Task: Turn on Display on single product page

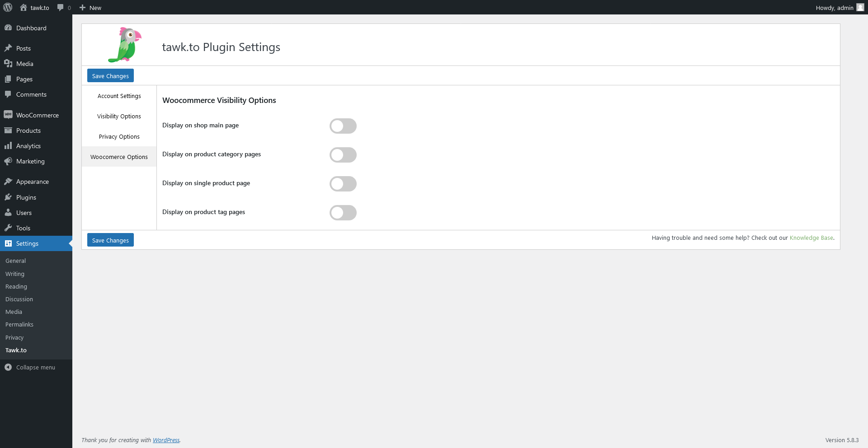Action: [x=343, y=184]
